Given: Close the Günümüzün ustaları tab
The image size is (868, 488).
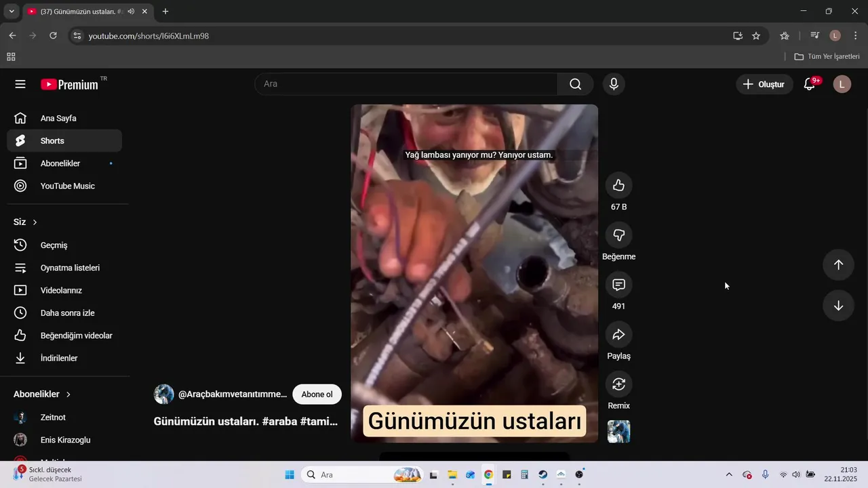Looking at the screenshot, I should [144, 12].
